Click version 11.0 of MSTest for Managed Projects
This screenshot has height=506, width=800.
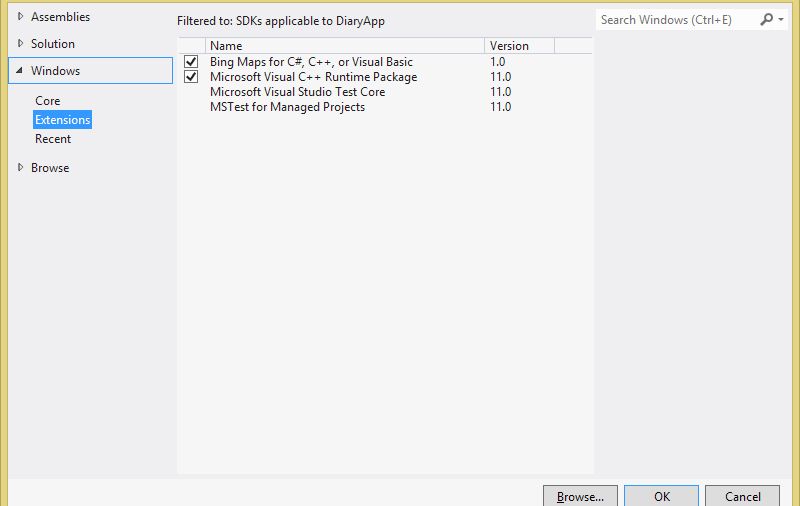tap(501, 107)
